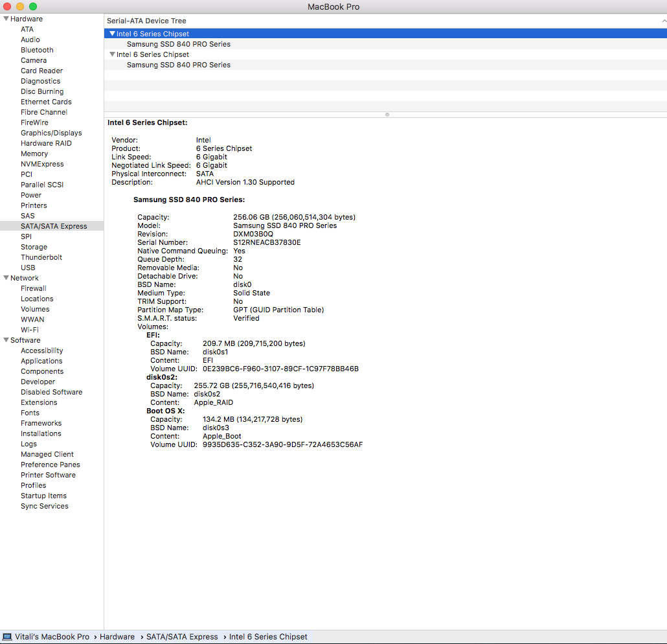
Task: Select WWAN under Network
Action: tap(32, 319)
